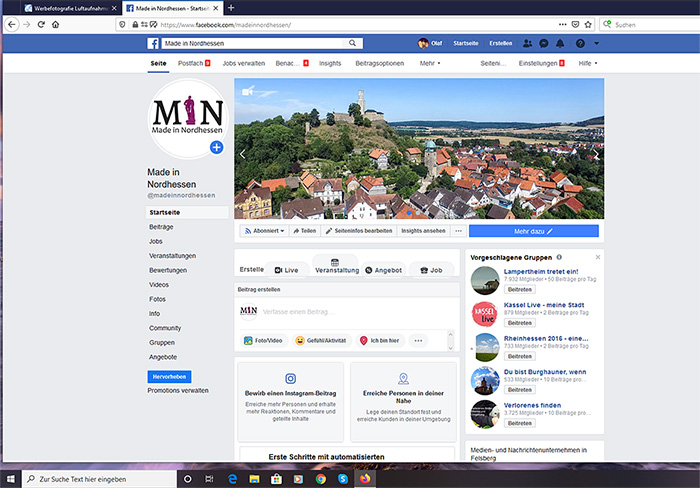Open the help question mark icon
The image size is (700, 488).
coord(580,43)
